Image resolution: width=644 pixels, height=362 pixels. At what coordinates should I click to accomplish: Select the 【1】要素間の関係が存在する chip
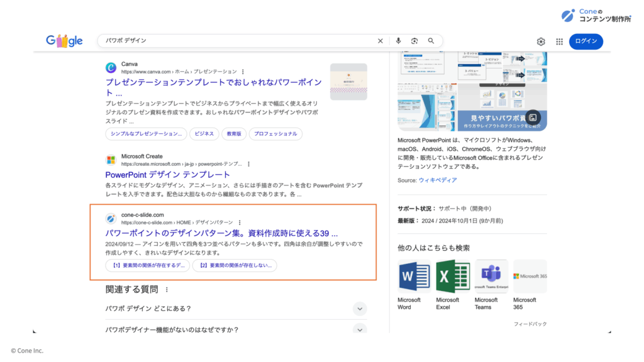tap(148, 266)
